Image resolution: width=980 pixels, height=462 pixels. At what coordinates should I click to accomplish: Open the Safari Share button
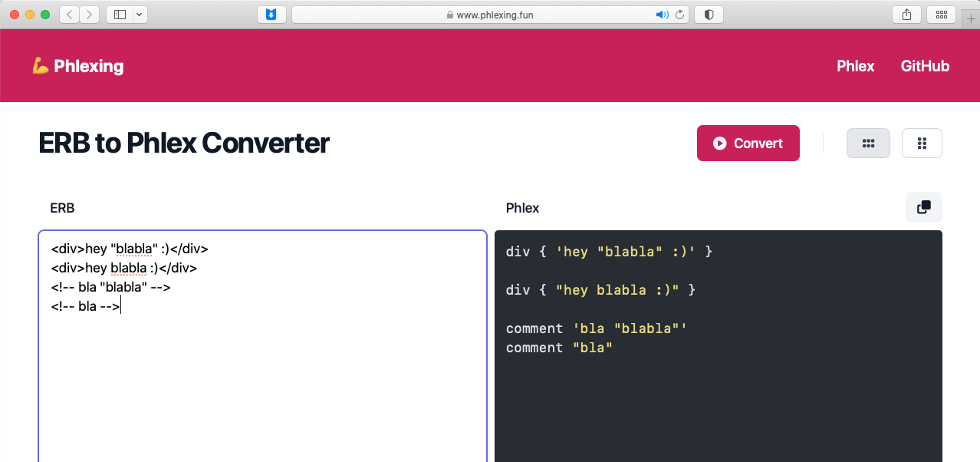pos(906,15)
